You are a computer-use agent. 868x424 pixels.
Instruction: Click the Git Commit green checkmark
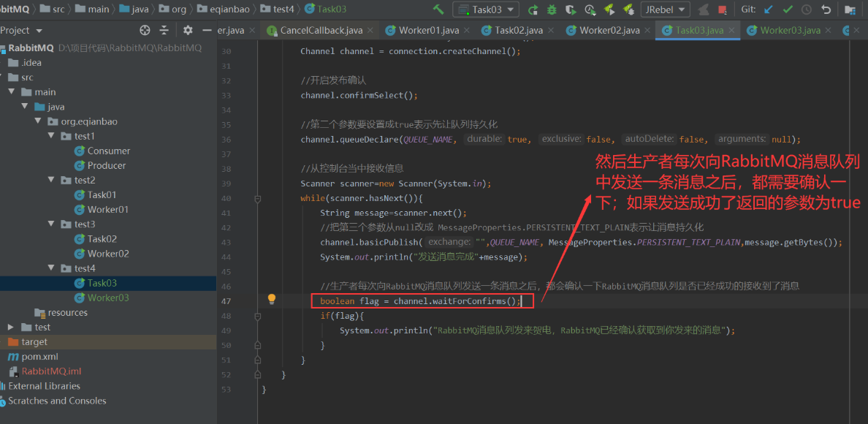click(x=788, y=10)
